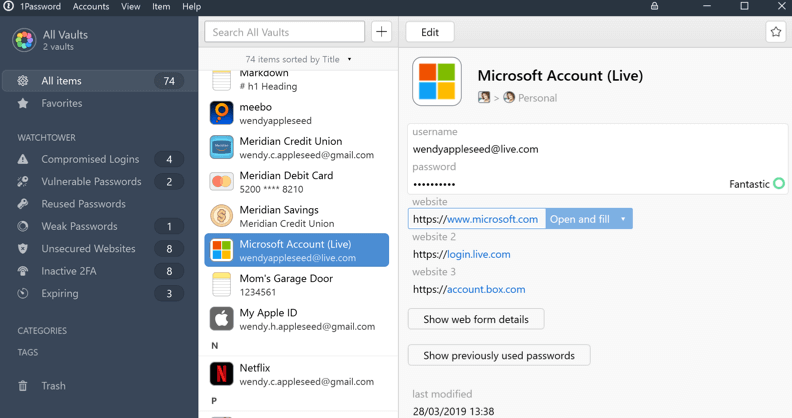Click the Meridian Debit Card Mastercard icon
This screenshot has width=792, height=418.
tap(222, 182)
